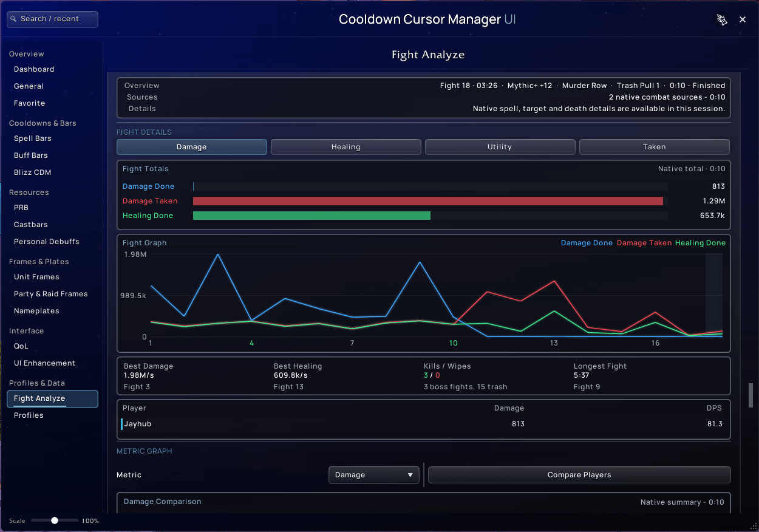Select UI Enhancement in the sidebar
The width and height of the screenshot is (759, 532).
point(44,363)
